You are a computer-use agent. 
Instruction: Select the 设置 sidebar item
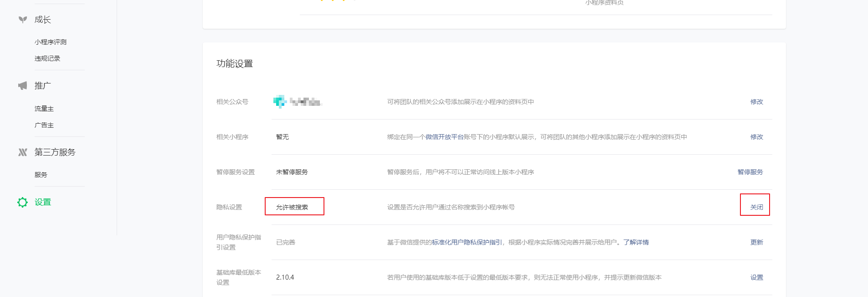point(43,202)
